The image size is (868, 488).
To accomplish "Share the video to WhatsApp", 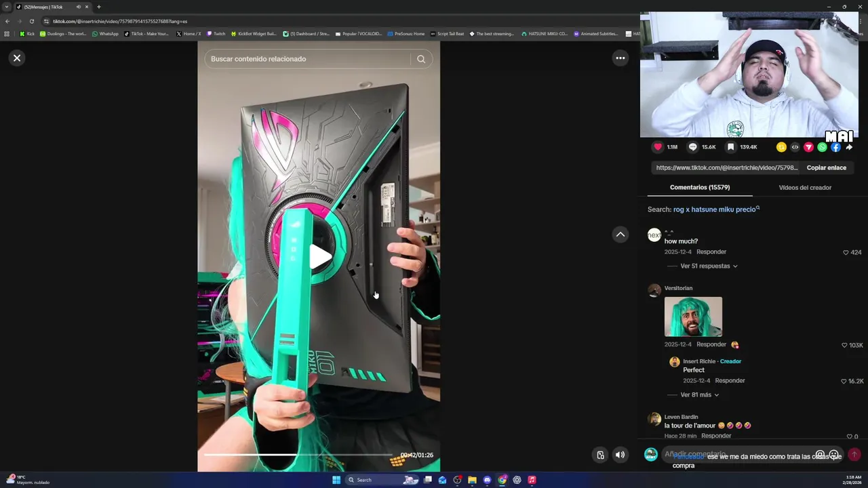I will coord(822,147).
